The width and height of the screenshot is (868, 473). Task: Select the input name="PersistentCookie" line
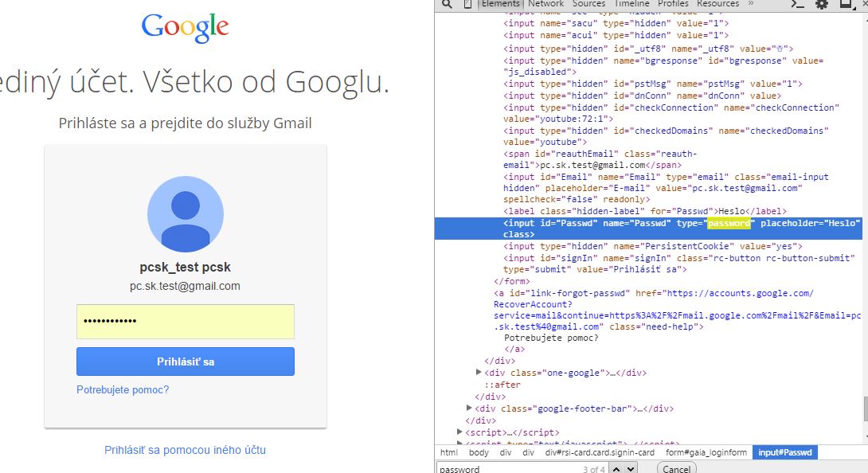tap(653, 246)
